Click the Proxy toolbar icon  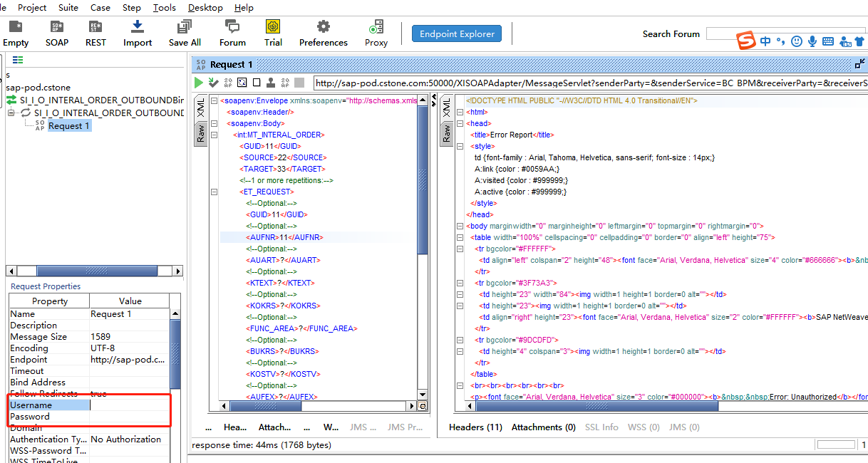[376, 33]
